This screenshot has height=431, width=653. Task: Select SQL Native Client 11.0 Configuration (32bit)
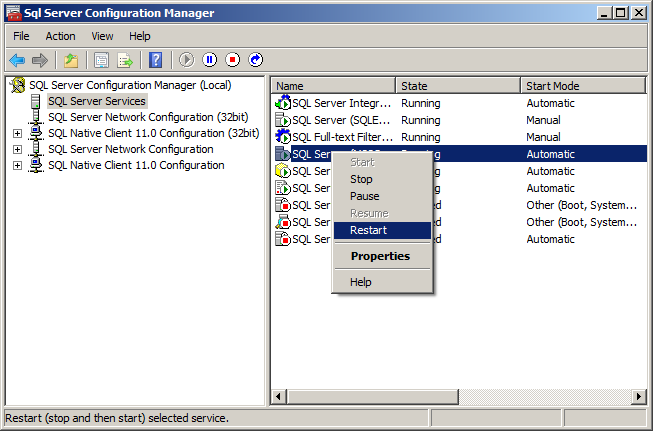tap(154, 133)
